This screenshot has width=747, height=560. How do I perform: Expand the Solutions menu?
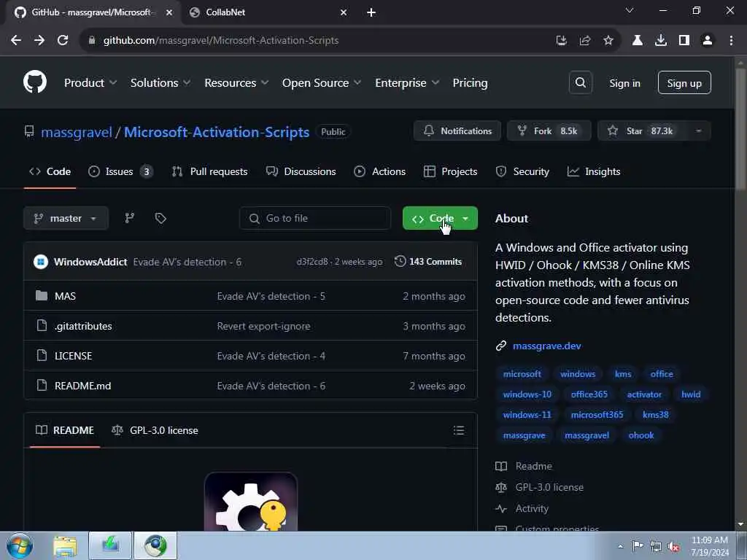point(160,83)
